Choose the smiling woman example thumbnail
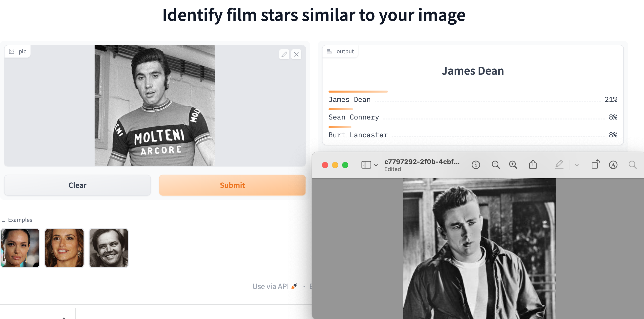This screenshot has height=319, width=644. point(64,248)
